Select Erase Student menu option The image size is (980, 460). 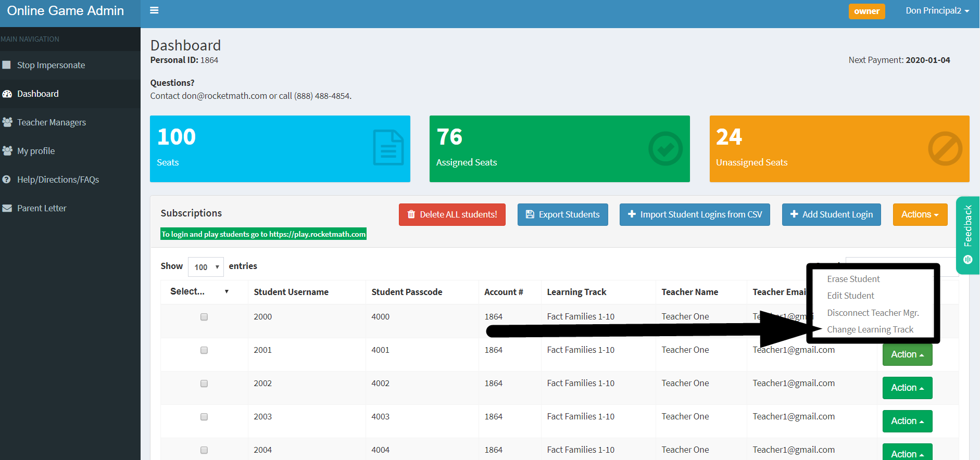click(853, 279)
